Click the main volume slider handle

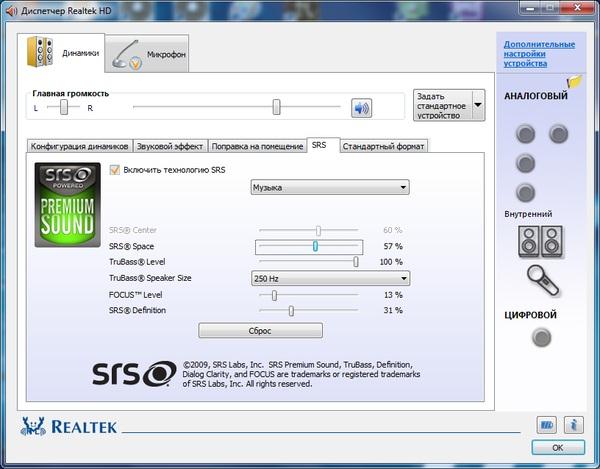tap(276, 107)
